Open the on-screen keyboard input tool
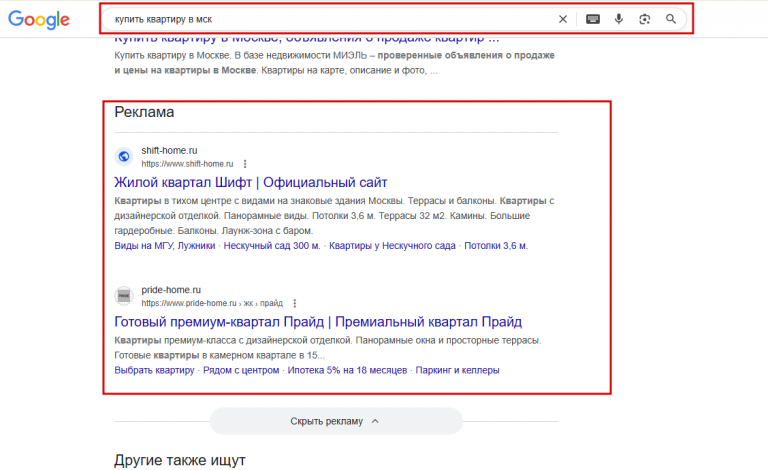 pyautogui.click(x=593, y=19)
